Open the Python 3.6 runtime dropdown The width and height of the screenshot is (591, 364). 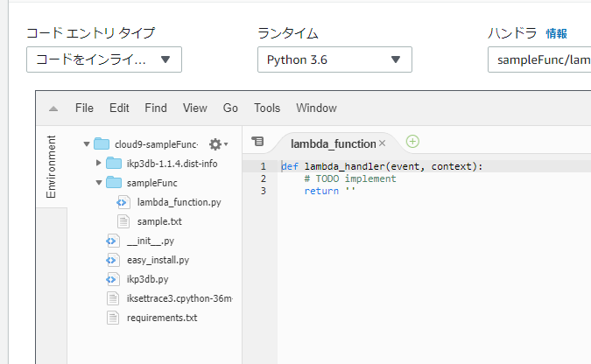[334, 59]
